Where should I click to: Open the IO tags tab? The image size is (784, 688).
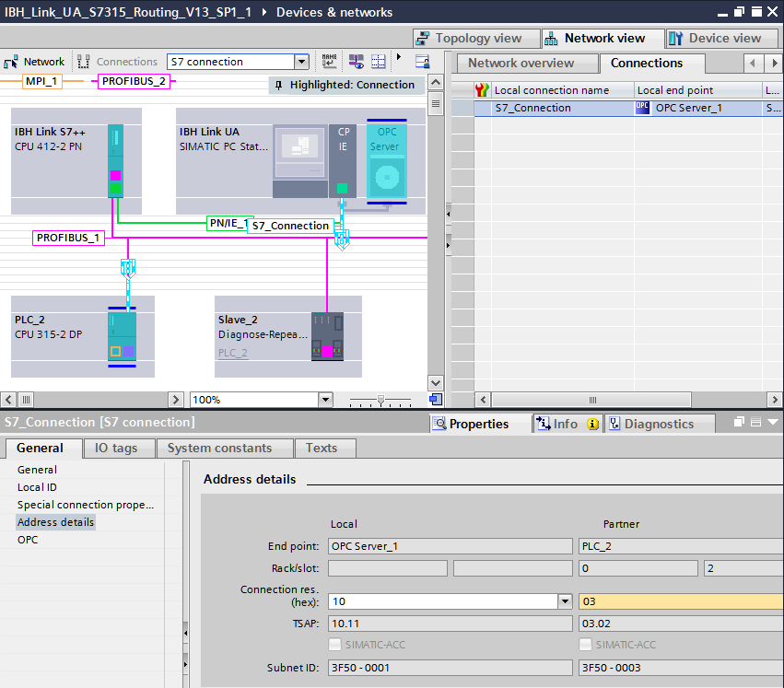click(116, 449)
